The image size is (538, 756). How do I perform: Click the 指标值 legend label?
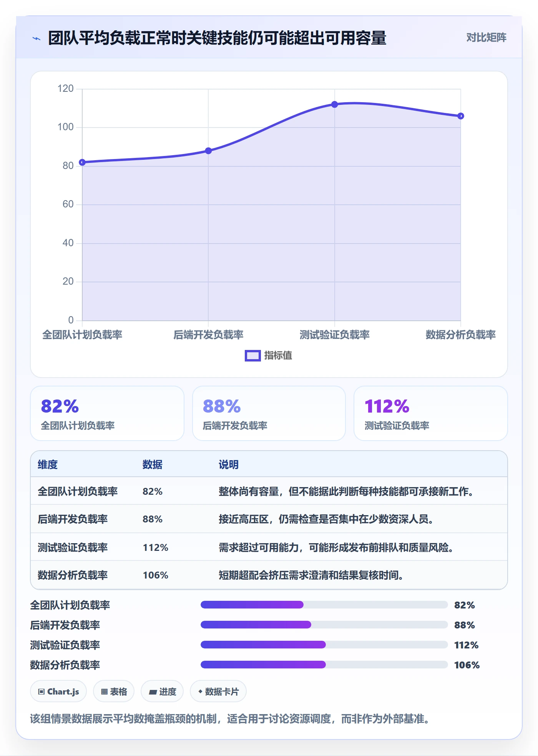[x=278, y=356]
